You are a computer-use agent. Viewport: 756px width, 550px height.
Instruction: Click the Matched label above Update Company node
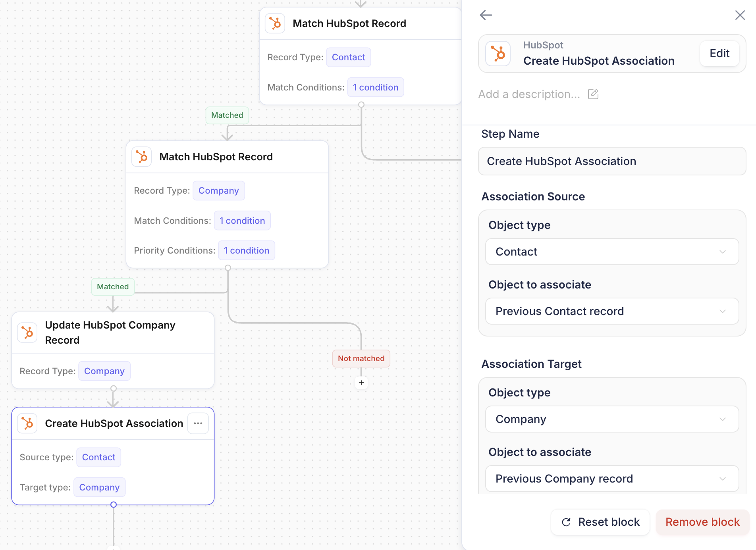[113, 287]
